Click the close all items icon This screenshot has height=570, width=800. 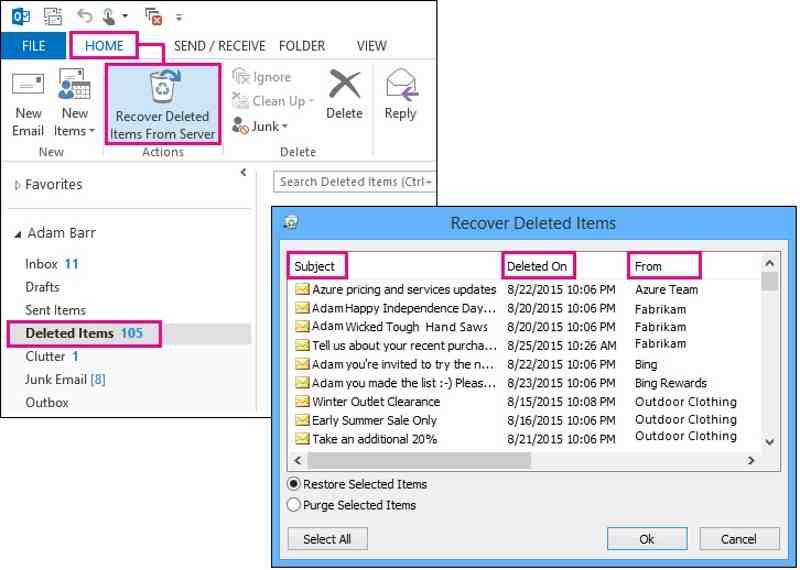[x=154, y=16]
